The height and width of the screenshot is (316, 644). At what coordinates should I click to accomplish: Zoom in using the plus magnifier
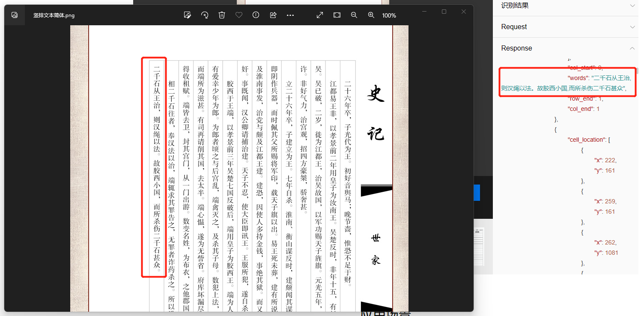(371, 15)
